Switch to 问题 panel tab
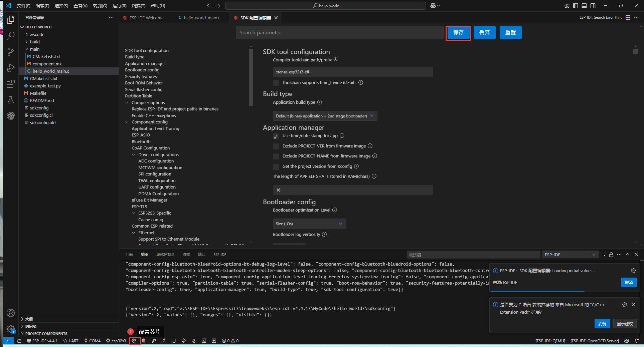Image resolution: width=644 pixels, height=347 pixels. tap(129, 255)
